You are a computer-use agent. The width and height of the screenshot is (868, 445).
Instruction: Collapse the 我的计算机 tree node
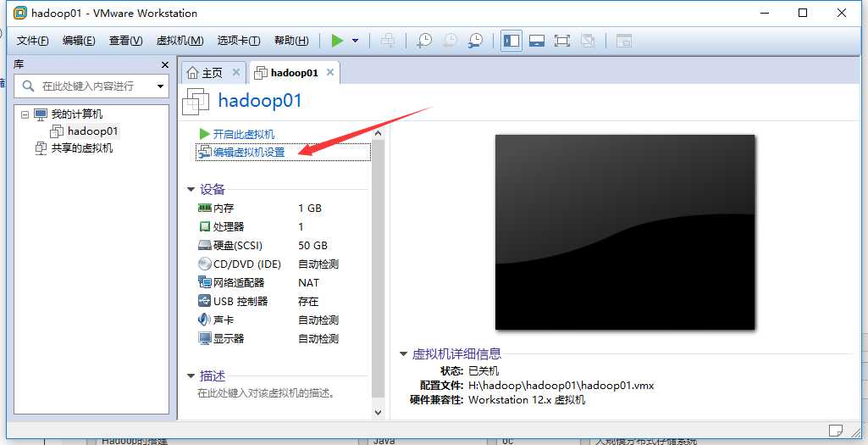click(x=25, y=114)
